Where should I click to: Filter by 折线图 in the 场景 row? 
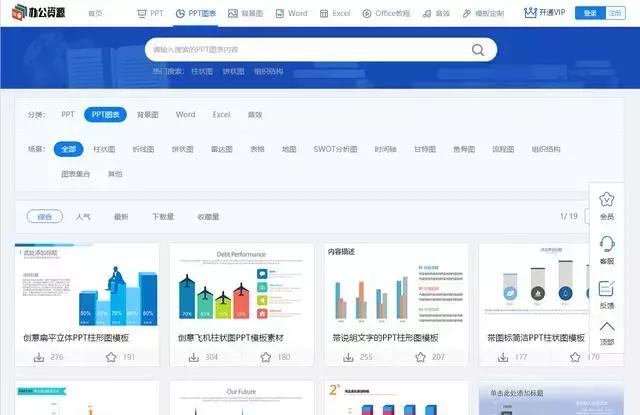143,149
